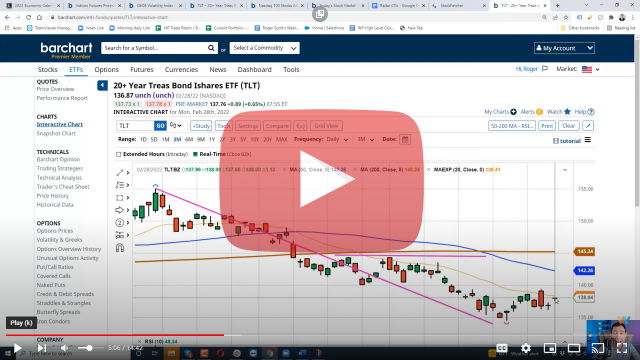Toggle the Real-Time checkbox

(x=195, y=154)
